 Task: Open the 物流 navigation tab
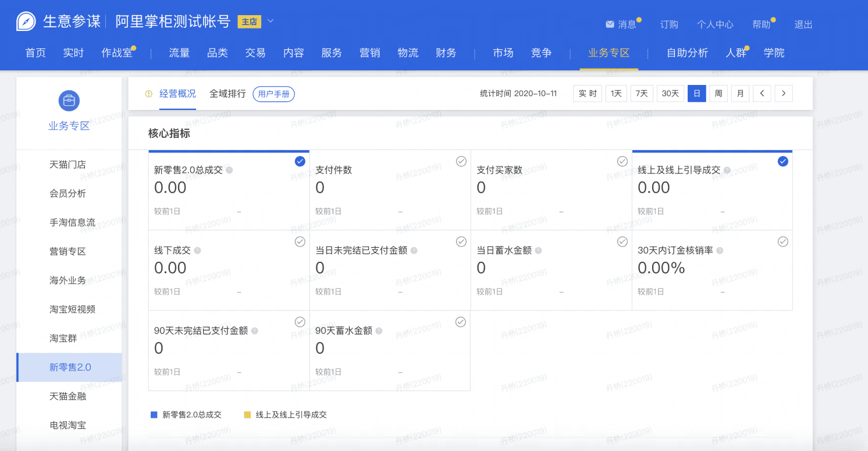[x=408, y=53]
